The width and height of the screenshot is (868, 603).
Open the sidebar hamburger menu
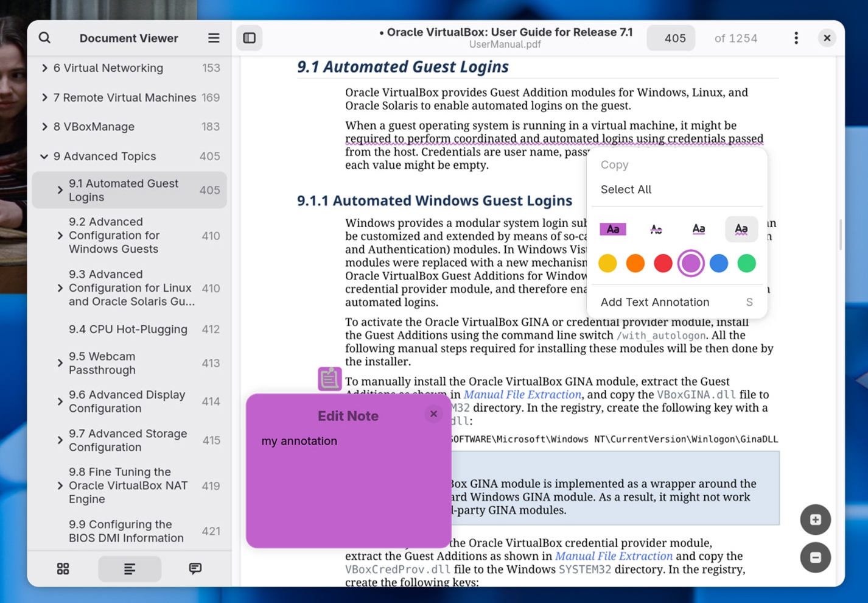(214, 38)
